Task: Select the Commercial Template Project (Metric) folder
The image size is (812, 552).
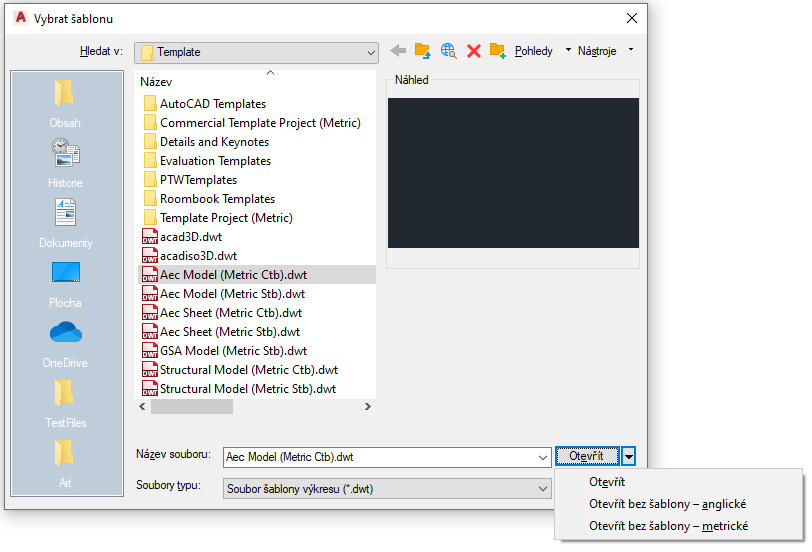Action: (252, 123)
